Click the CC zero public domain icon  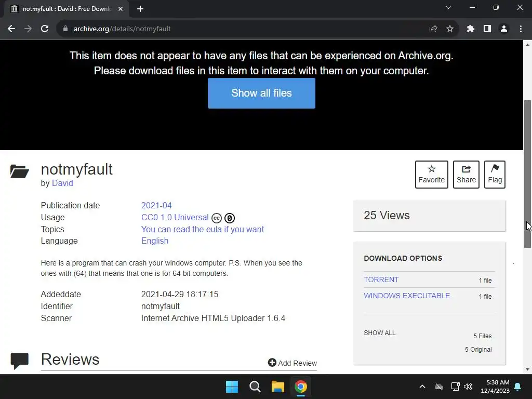point(230,218)
